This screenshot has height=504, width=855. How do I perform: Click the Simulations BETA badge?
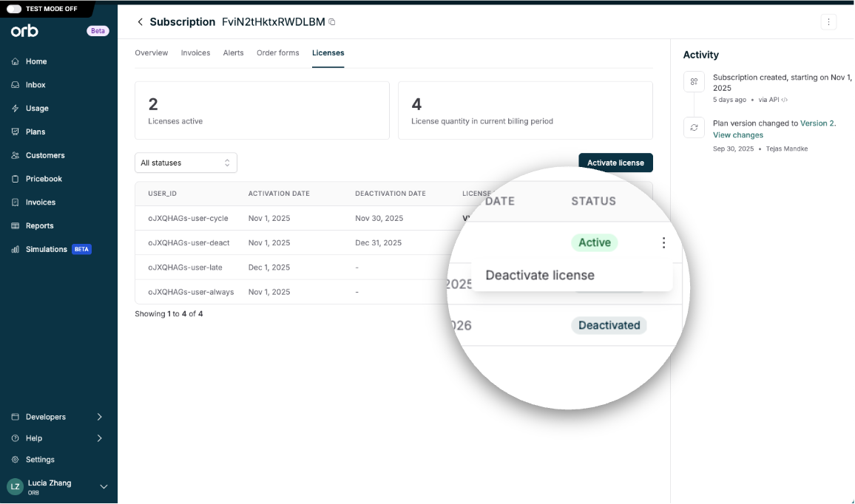tap(81, 249)
